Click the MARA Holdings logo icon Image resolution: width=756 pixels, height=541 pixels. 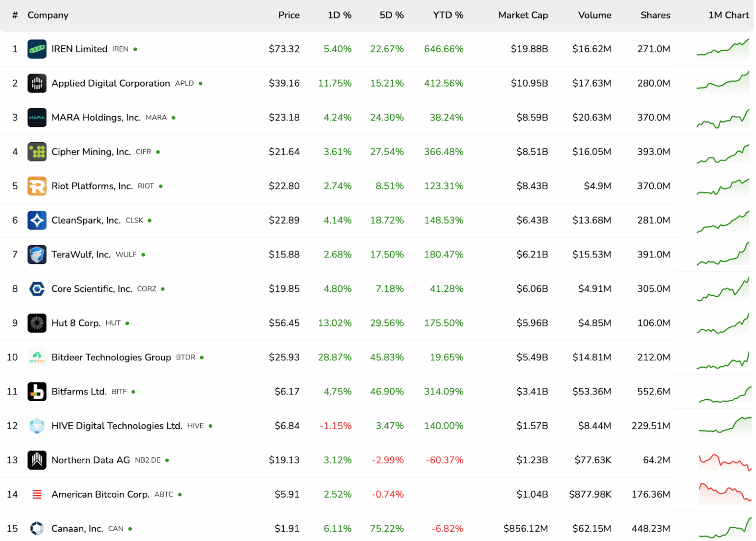pyautogui.click(x=37, y=117)
